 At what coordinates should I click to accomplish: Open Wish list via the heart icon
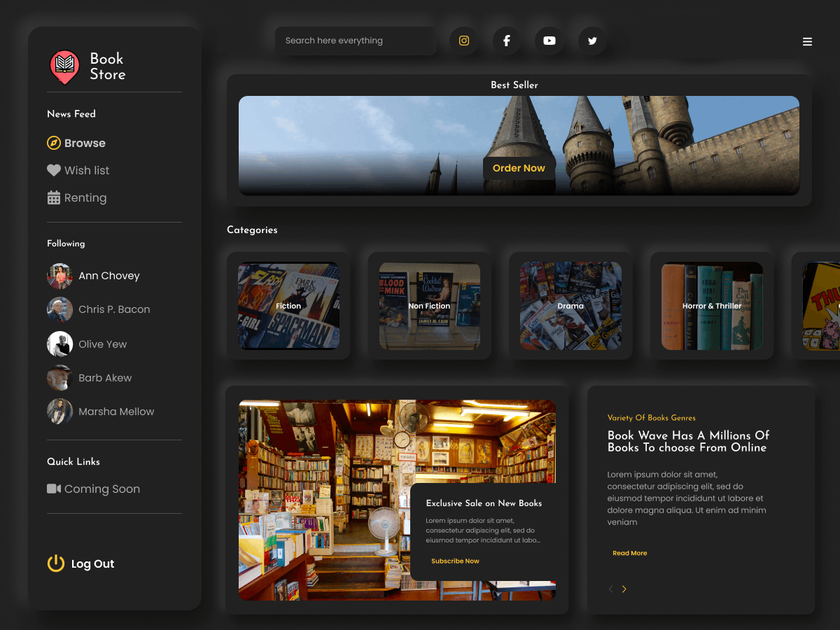click(x=53, y=170)
